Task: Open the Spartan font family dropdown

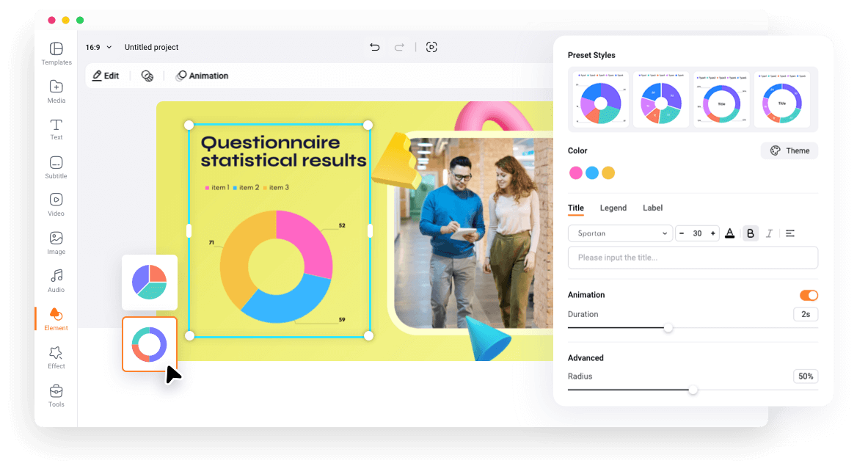Action: (620, 233)
